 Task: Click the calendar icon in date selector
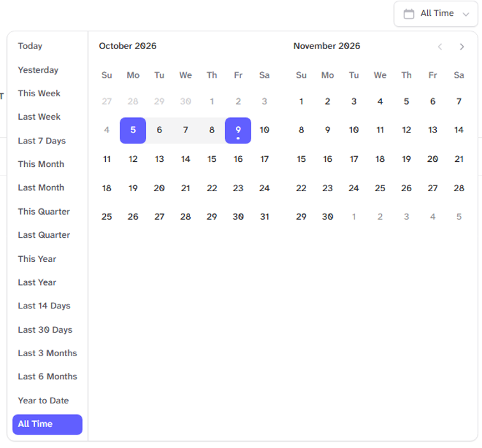click(409, 14)
